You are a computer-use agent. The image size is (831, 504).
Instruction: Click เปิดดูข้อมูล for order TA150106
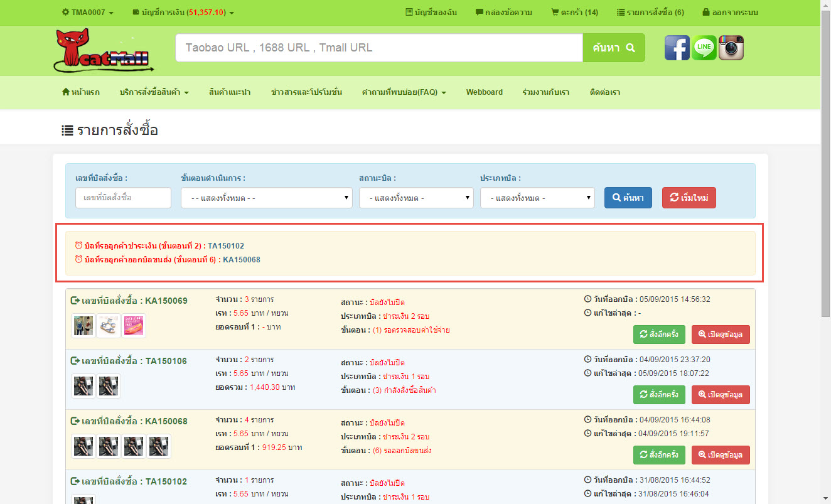[x=721, y=395]
